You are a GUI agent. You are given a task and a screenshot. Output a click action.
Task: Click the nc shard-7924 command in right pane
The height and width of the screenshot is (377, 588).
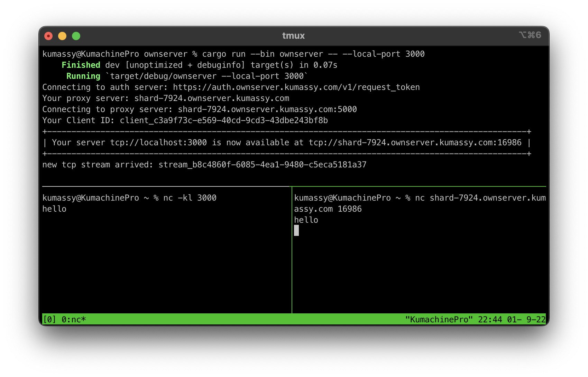pos(480,198)
